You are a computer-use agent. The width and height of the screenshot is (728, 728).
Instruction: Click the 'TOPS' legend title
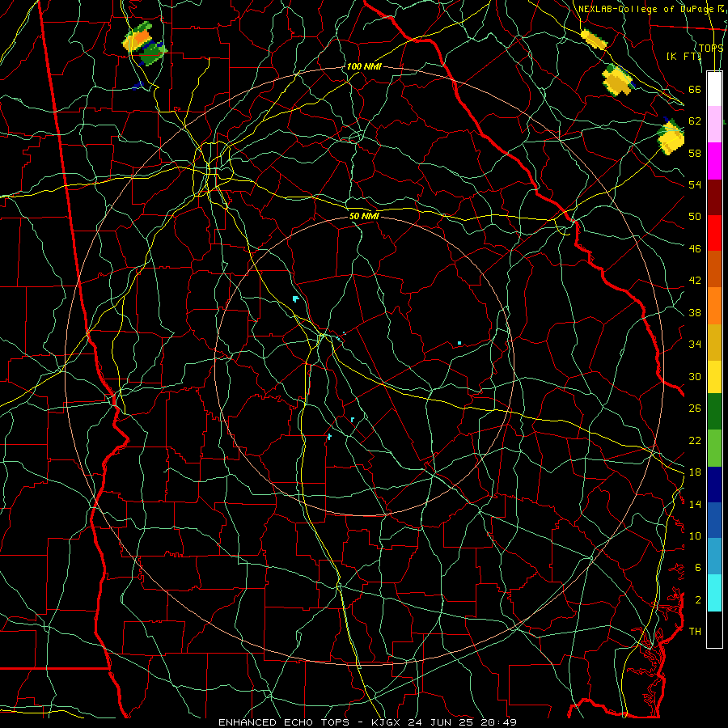coord(711,48)
